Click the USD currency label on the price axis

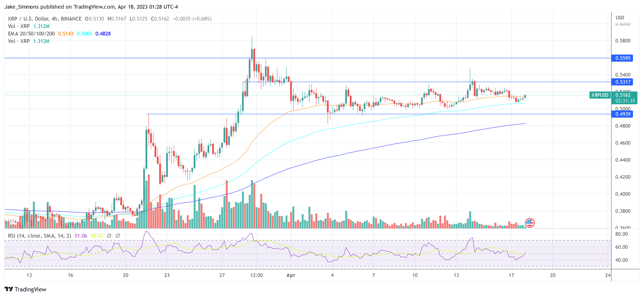pyautogui.click(x=620, y=18)
